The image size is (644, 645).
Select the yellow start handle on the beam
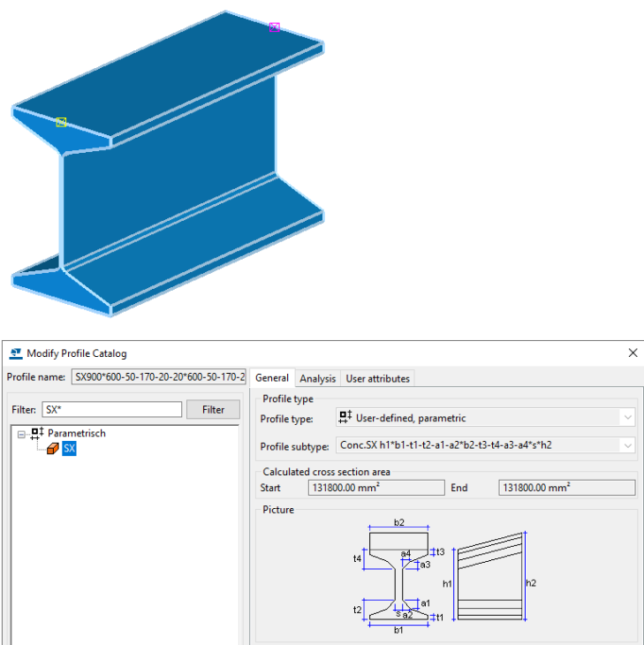pos(61,122)
